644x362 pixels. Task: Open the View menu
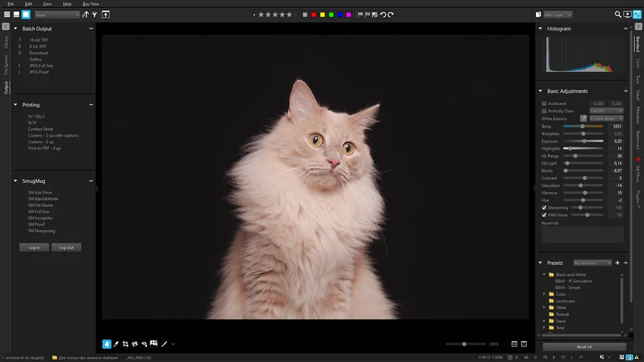[47, 4]
